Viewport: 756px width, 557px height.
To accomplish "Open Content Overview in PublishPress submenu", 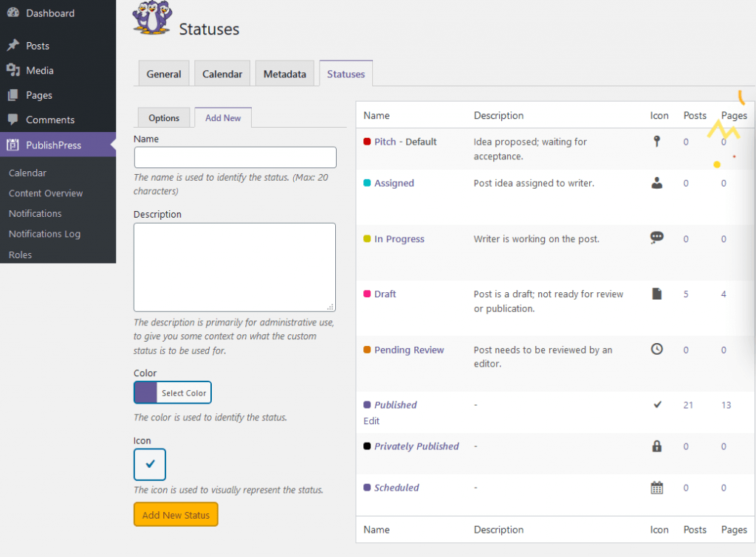I will pos(46,193).
